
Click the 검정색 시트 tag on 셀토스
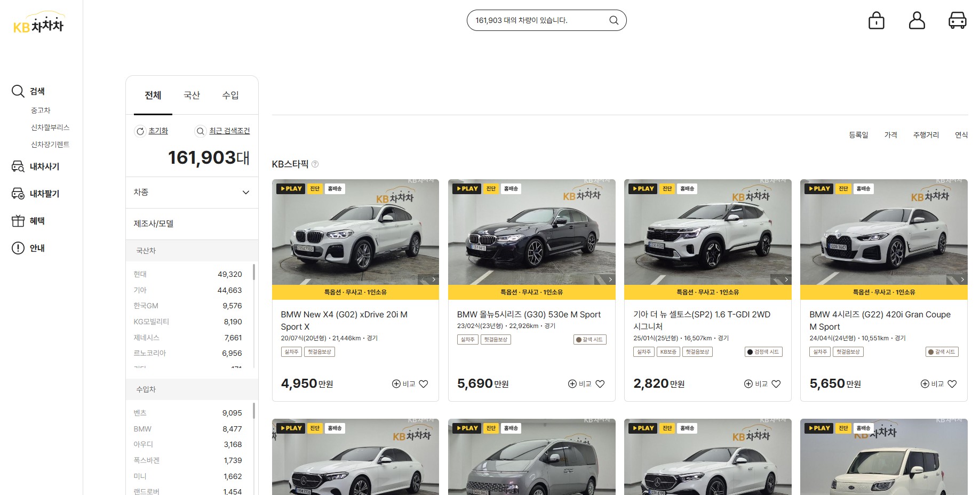763,352
